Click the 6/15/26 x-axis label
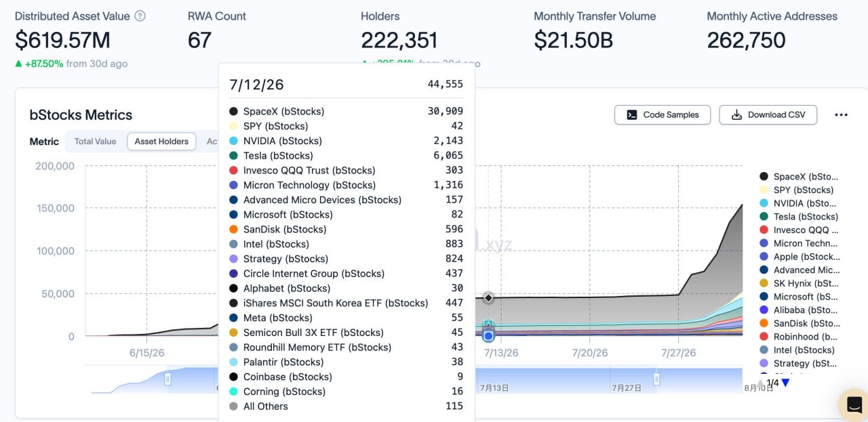868x422 pixels. pyautogui.click(x=146, y=353)
